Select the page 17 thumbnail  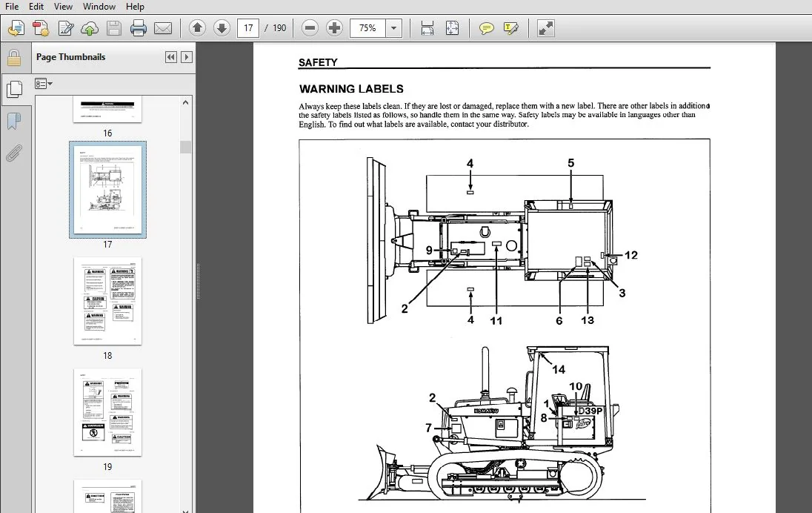pos(107,190)
